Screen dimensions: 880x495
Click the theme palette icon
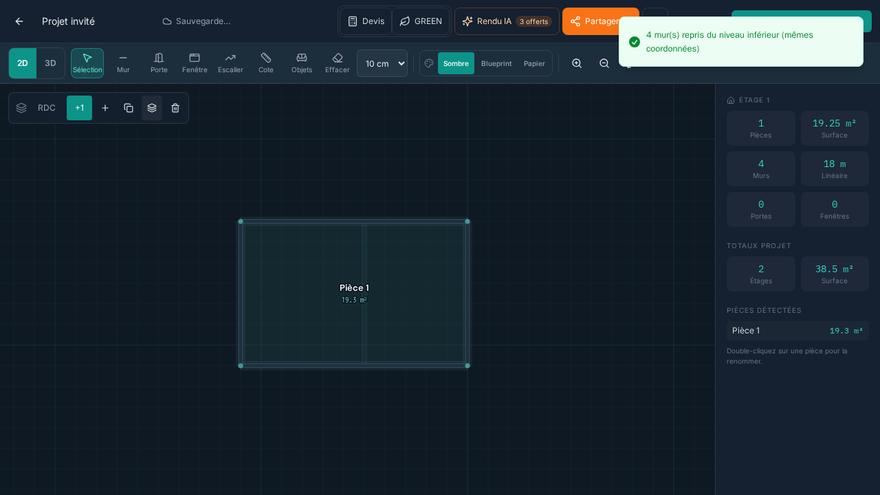point(429,63)
